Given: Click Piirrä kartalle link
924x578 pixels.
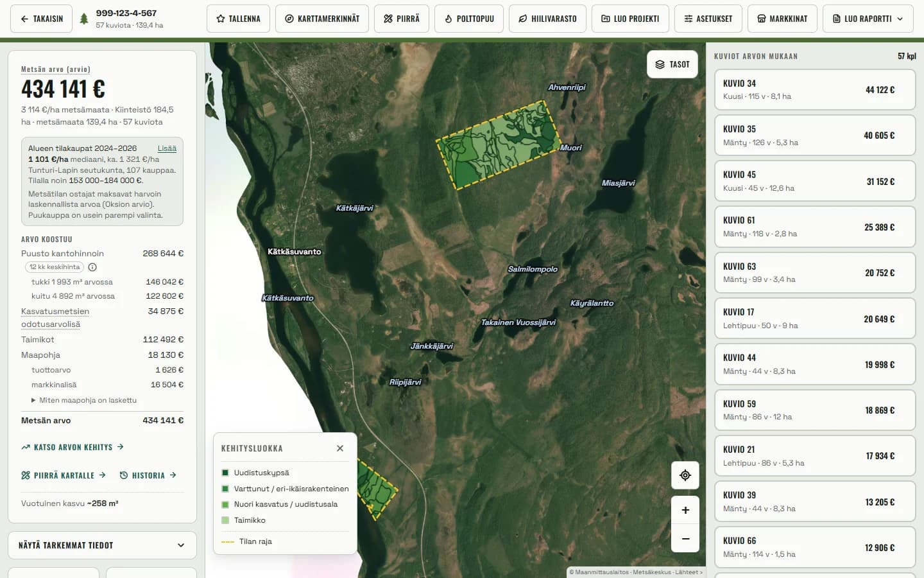Looking at the screenshot, I should tap(64, 475).
